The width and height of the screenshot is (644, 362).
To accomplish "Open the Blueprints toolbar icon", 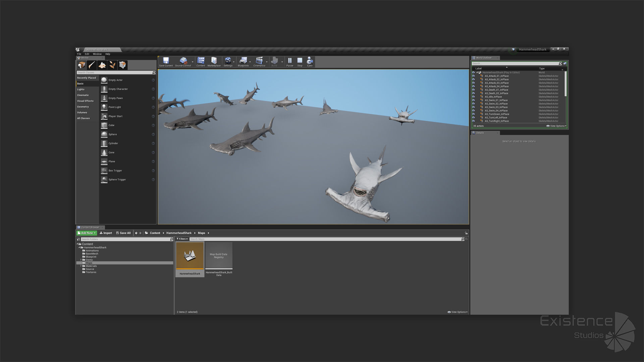I will coord(243,61).
